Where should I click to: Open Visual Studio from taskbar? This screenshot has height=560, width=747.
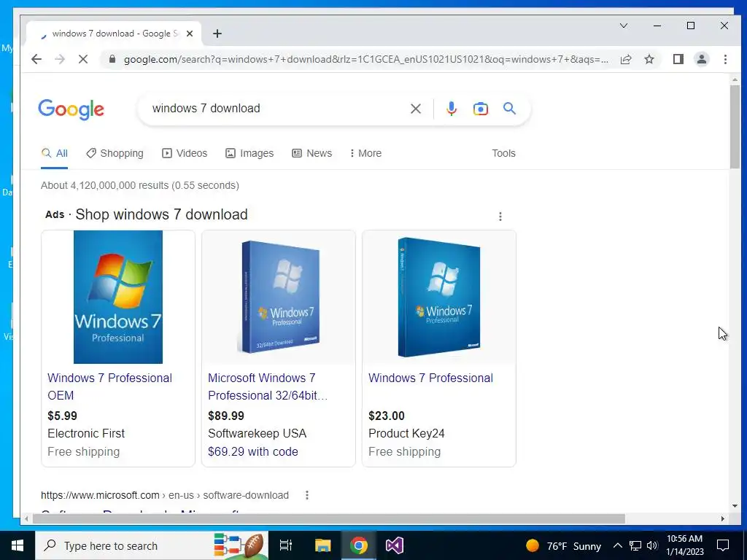[395, 545]
